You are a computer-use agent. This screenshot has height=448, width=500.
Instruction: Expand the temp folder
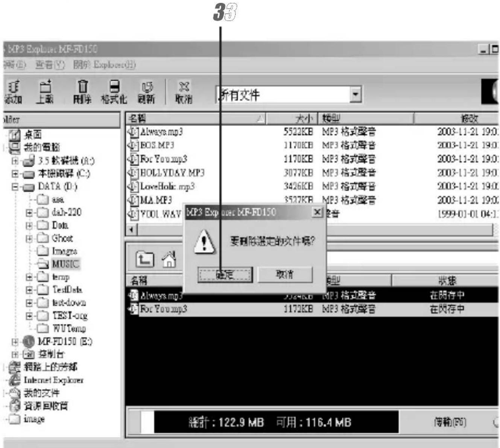pos(29,277)
